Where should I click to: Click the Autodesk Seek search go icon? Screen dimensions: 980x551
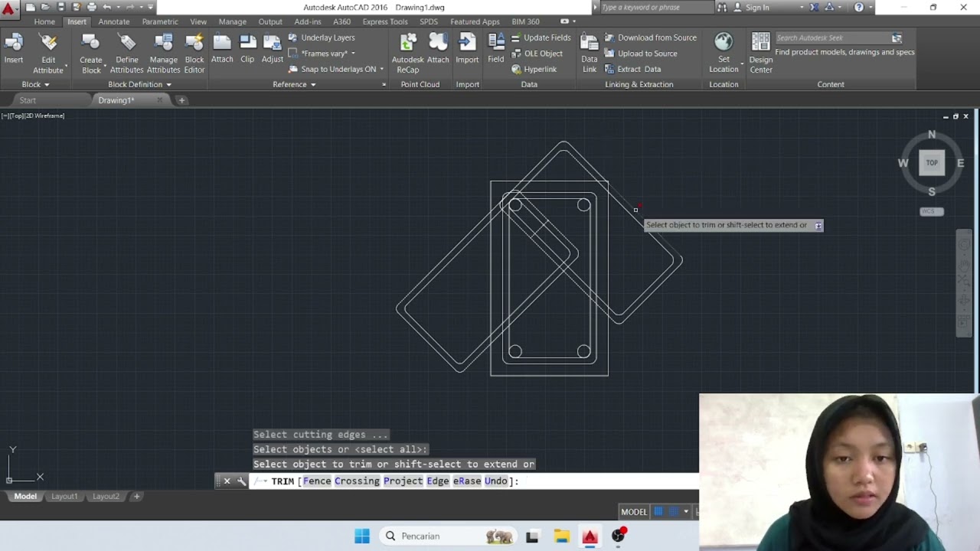[x=897, y=37]
